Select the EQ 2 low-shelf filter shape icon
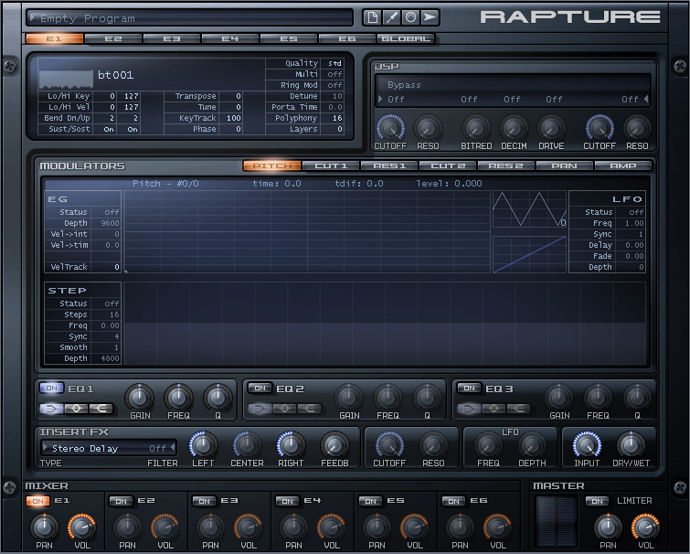The width and height of the screenshot is (690, 554). (x=260, y=409)
